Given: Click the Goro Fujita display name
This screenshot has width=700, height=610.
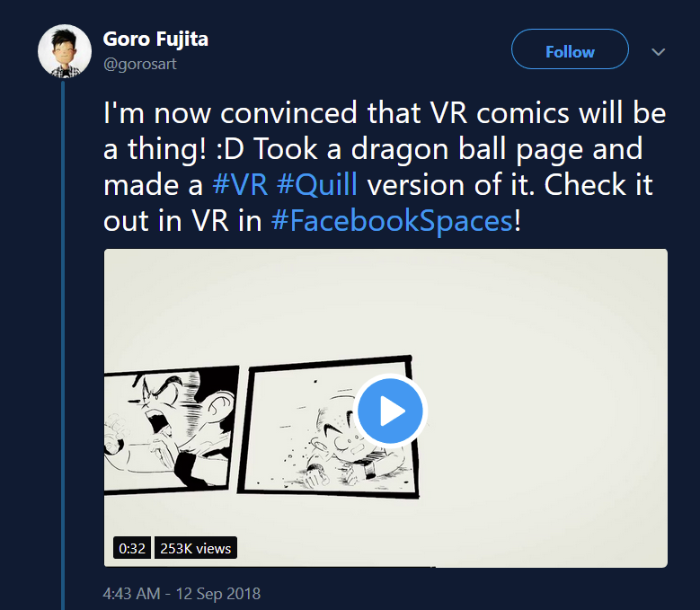Looking at the screenshot, I should click(x=155, y=40).
